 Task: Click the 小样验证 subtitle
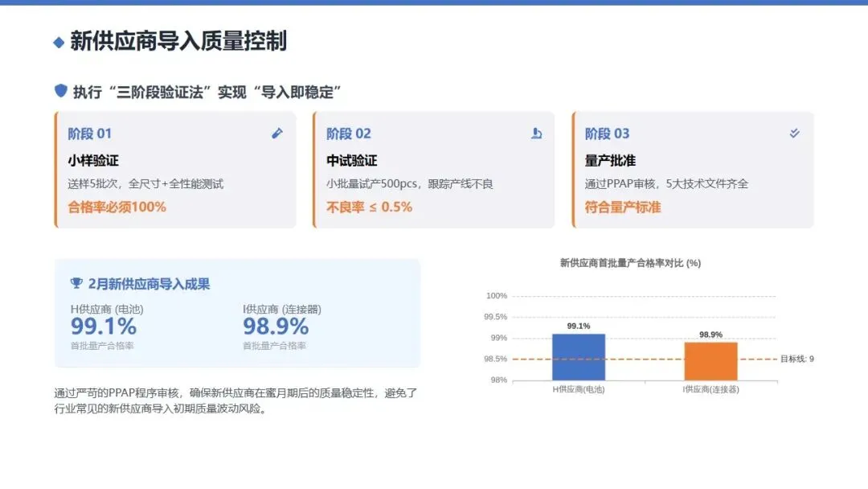pyautogui.click(x=93, y=161)
